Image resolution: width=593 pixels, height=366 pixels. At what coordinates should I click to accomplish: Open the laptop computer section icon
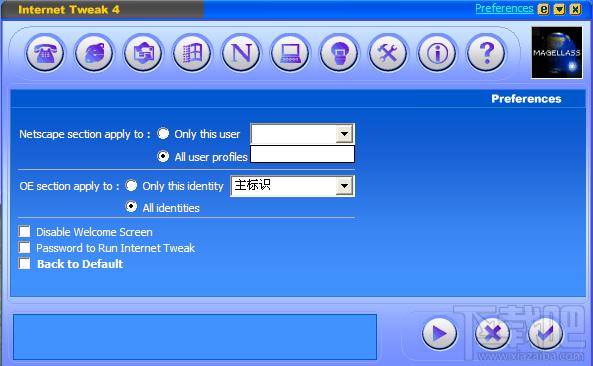point(290,53)
